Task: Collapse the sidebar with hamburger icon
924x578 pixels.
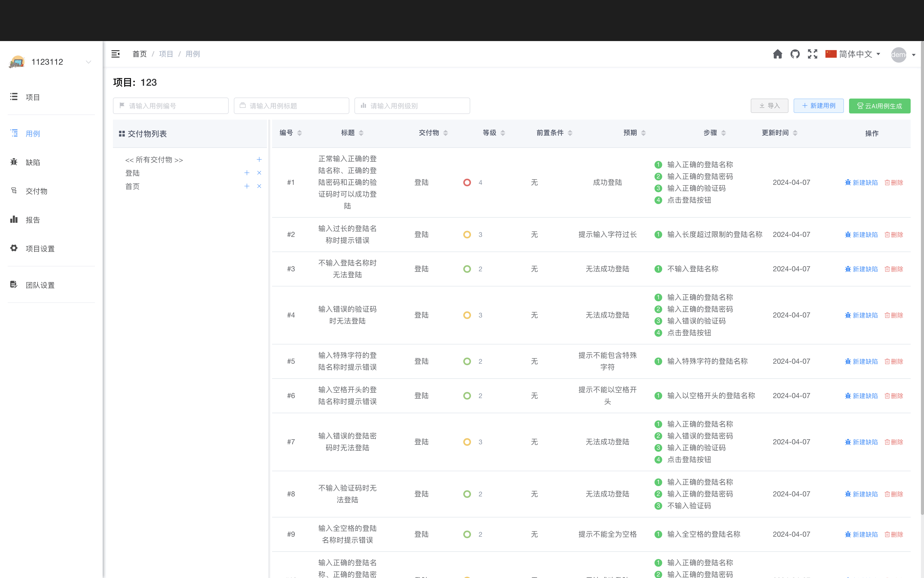Action: [115, 54]
